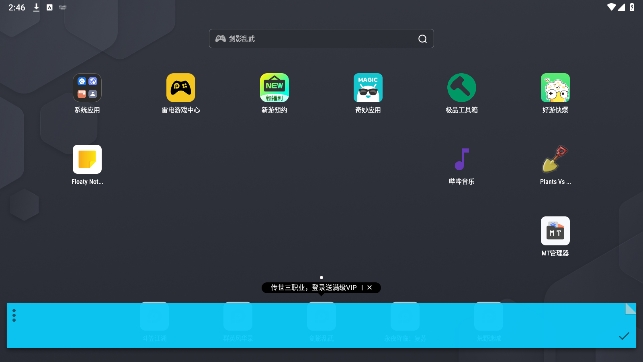Launch the green hammer toolbox app
This screenshot has height=362, width=643.
pyautogui.click(x=461, y=88)
